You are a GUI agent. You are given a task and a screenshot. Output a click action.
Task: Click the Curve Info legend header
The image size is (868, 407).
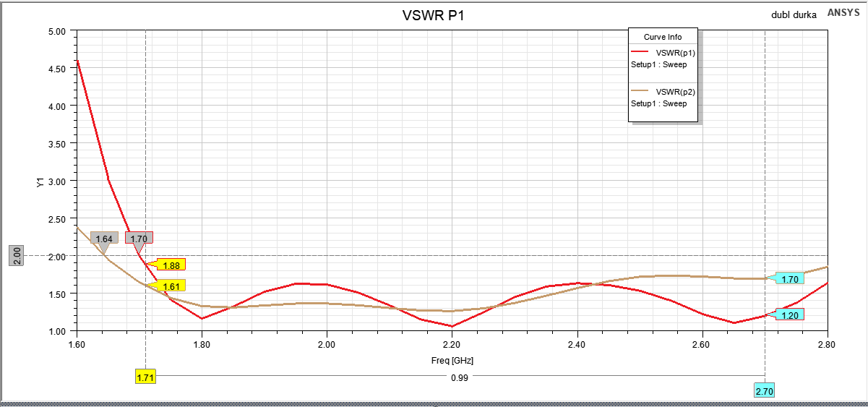[x=663, y=37]
